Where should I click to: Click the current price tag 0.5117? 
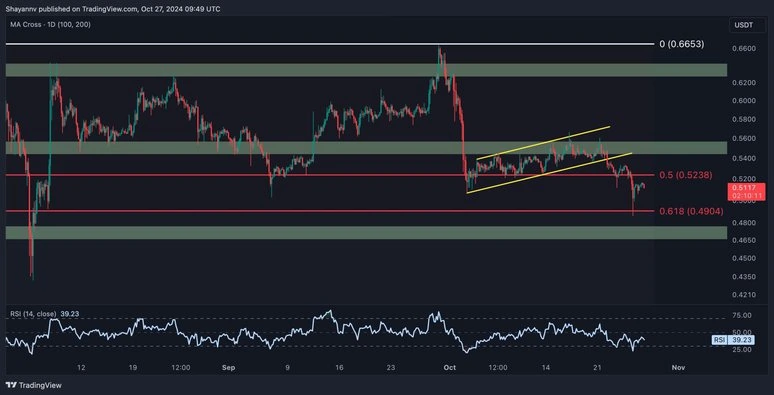746,191
